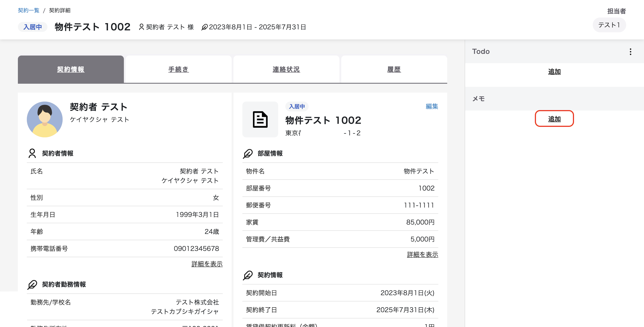Click the 家賃 value 85,000円
This screenshot has width=644, height=327.
point(420,222)
